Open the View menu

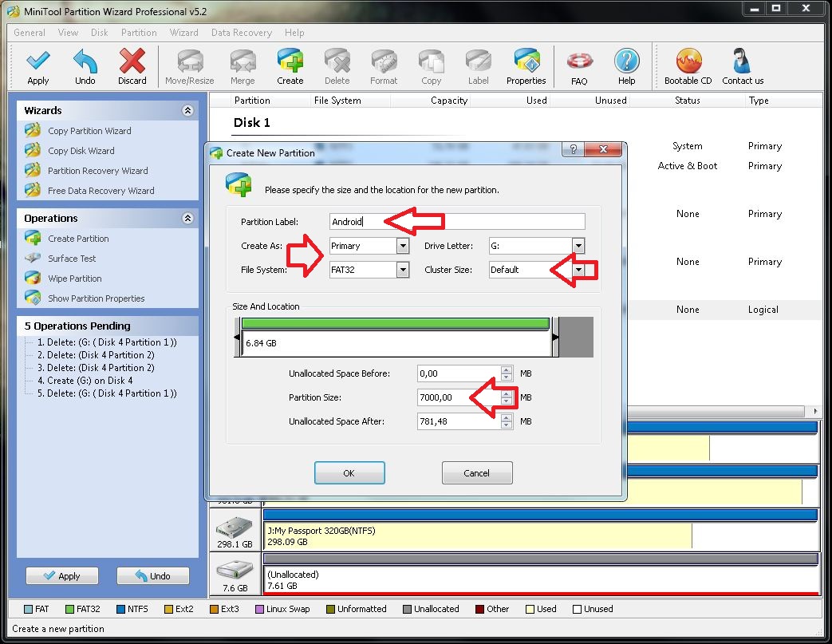coord(68,33)
